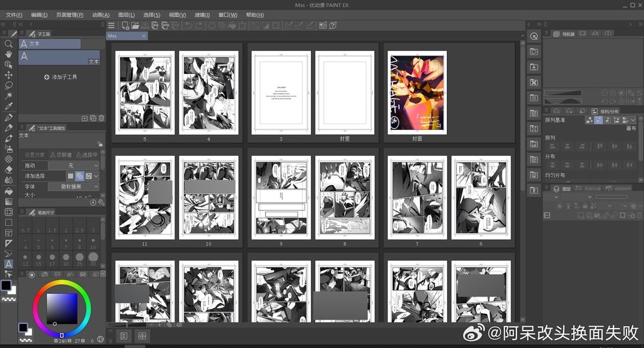Select the Lasso selection tool
The height and width of the screenshot is (348, 644).
8,86
